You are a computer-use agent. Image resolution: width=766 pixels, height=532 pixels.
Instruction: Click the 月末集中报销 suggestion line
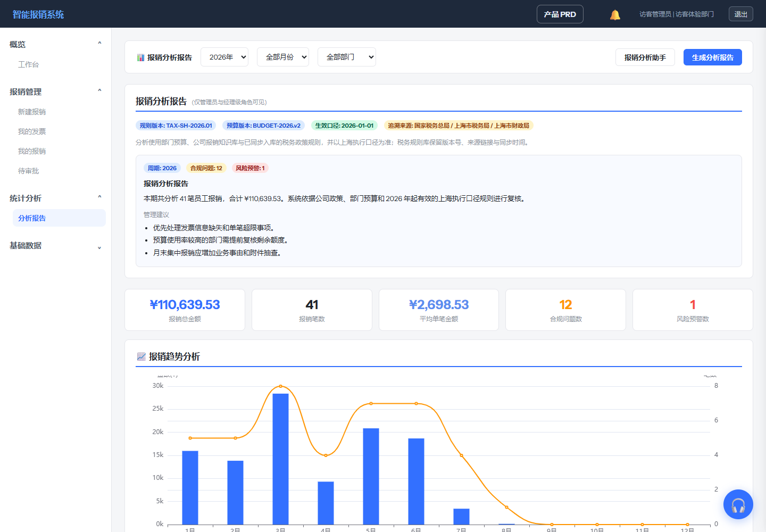pos(217,253)
